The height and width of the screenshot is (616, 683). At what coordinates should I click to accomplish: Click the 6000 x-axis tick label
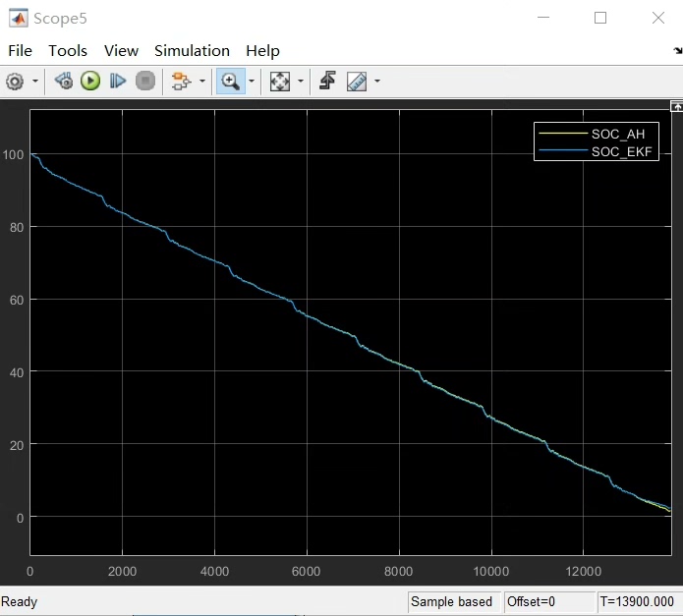307,571
